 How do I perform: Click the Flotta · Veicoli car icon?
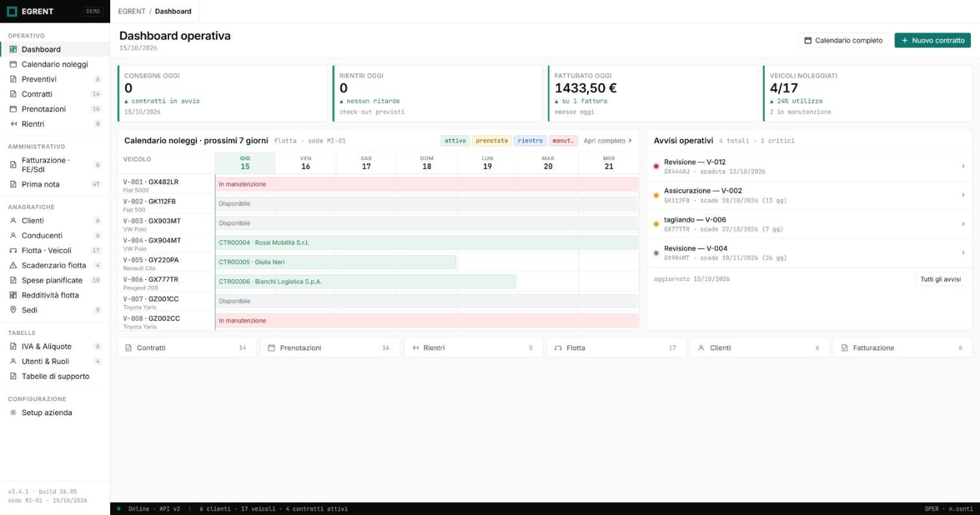point(13,251)
